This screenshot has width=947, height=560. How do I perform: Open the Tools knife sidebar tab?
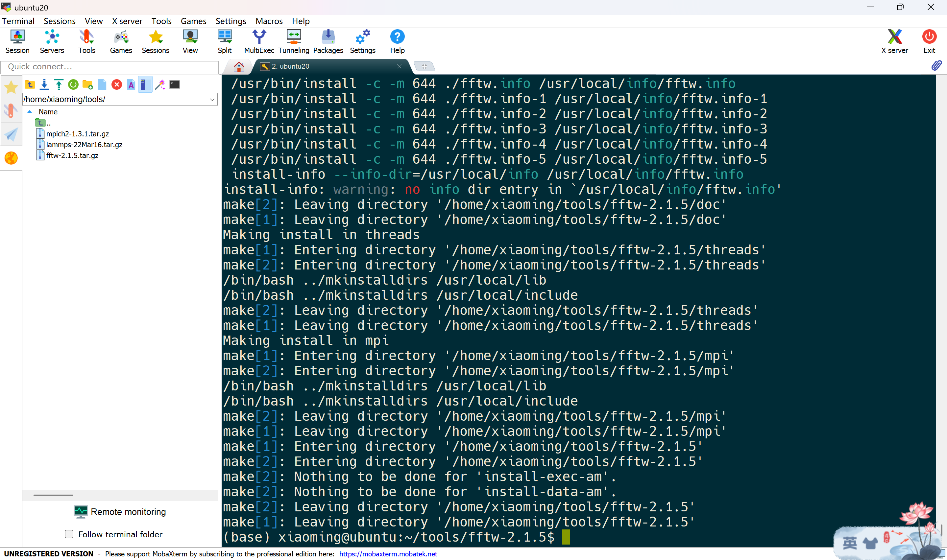click(x=11, y=111)
